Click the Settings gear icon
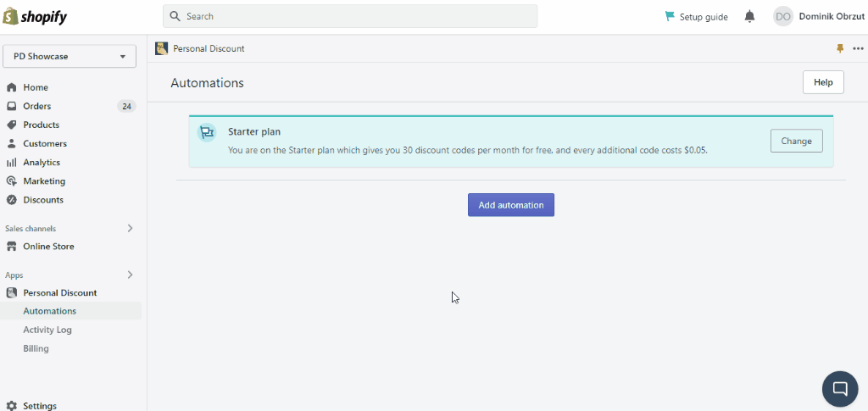The height and width of the screenshot is (411, 868). (x=11, y=405)
